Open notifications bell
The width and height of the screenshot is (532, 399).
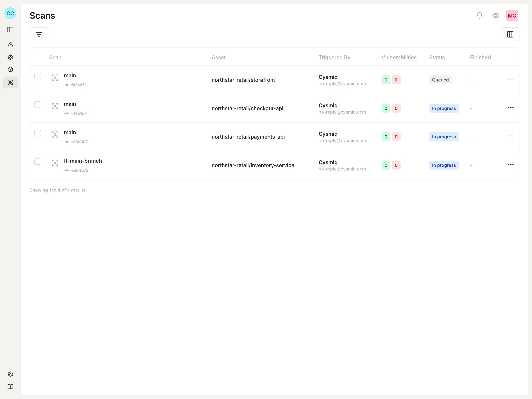(479, 16)
